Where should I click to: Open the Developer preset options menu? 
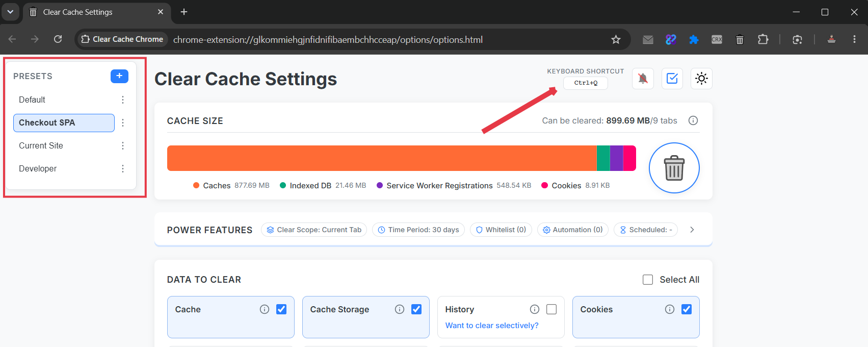[x=123, y=169]
